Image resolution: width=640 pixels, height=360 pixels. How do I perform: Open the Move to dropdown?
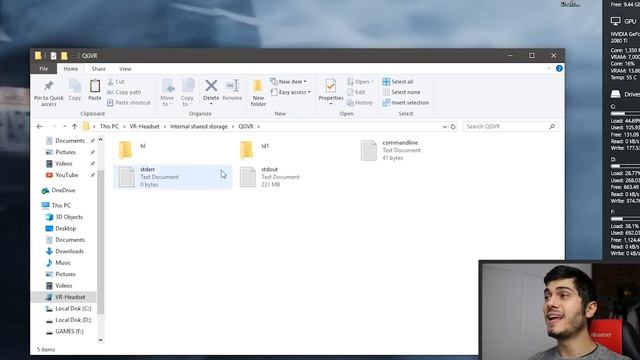tap(167, 93)
